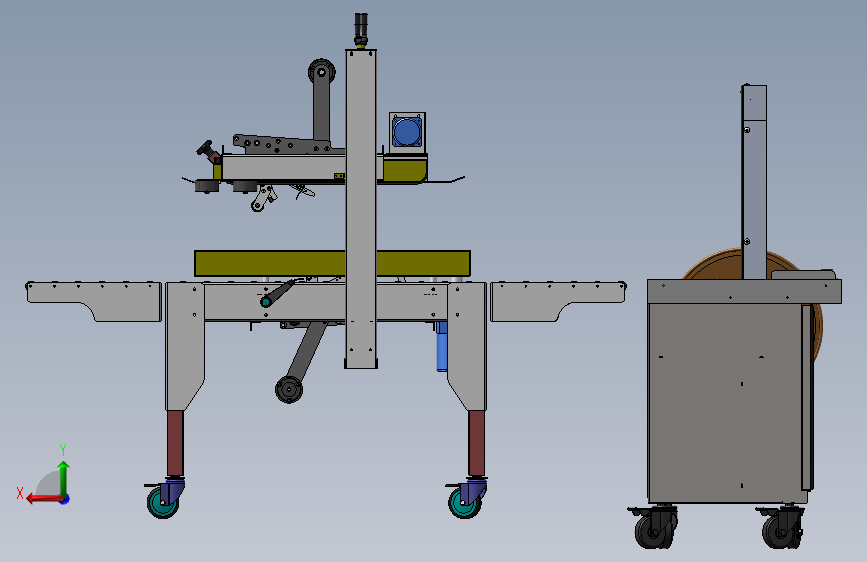Click the green Y axis arrow of the orientation triad
867x562 pixels.
coord(64,479)
